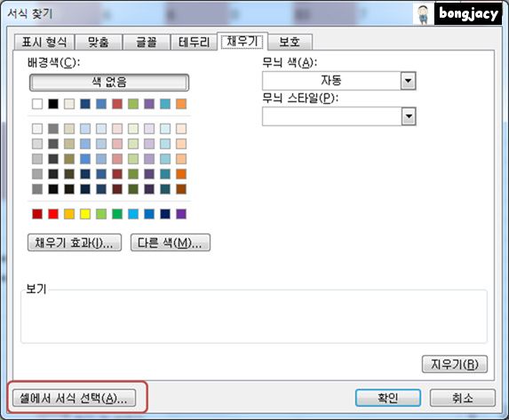Pick red in the top theme color row

point(117,104)
